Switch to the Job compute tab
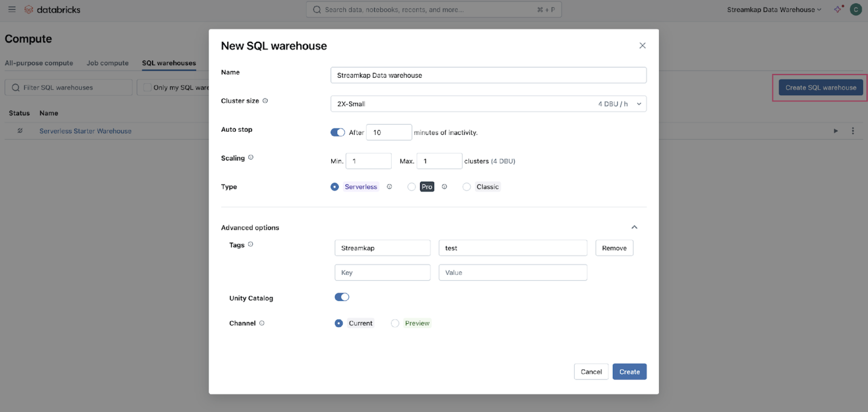Screen dimensions: 868x412 [107, 63]
